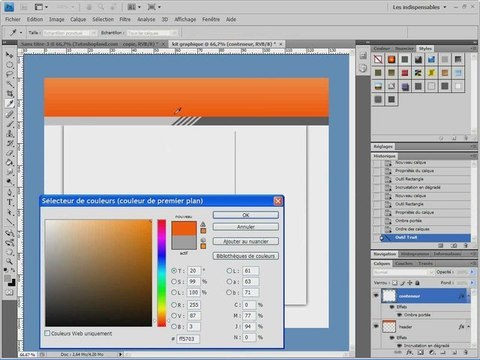Screen dimensions: 480x360
Task: Select the Line shape tool
Action: point(10,222)
